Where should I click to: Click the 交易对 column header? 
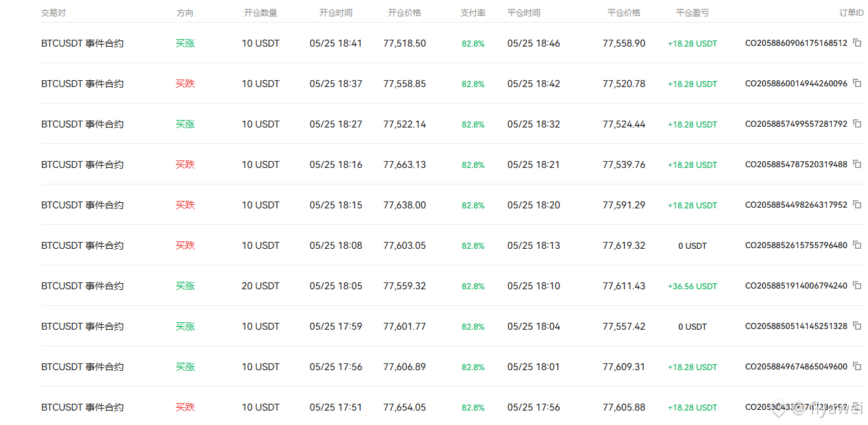53,13
